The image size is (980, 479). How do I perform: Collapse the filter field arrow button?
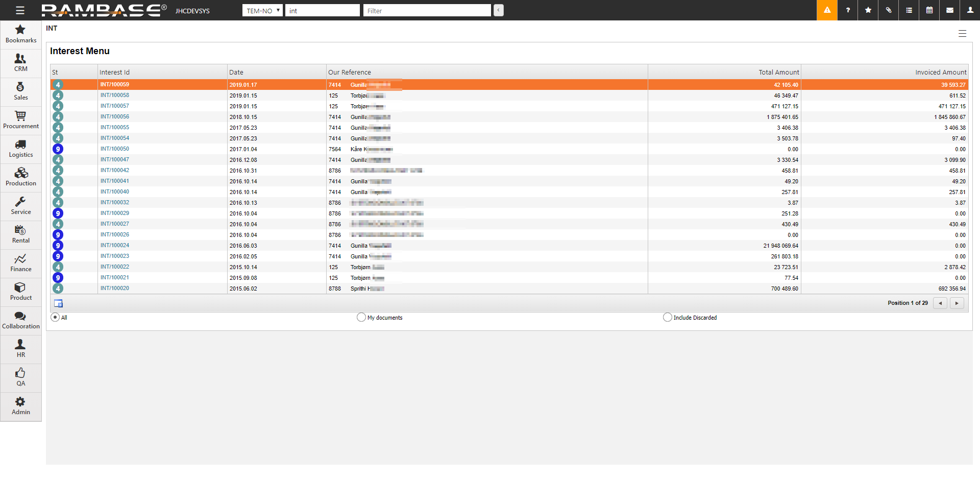(499, 10)
